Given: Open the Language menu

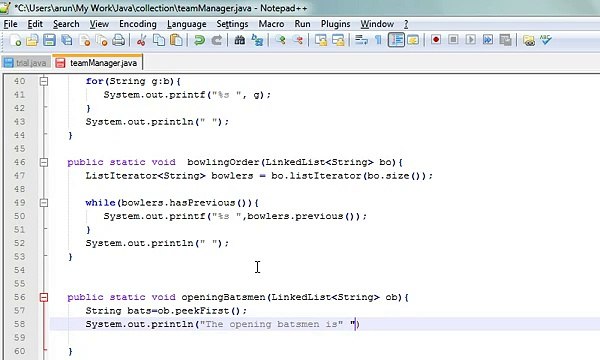Looking at the screenshot, I should point(187,24).
